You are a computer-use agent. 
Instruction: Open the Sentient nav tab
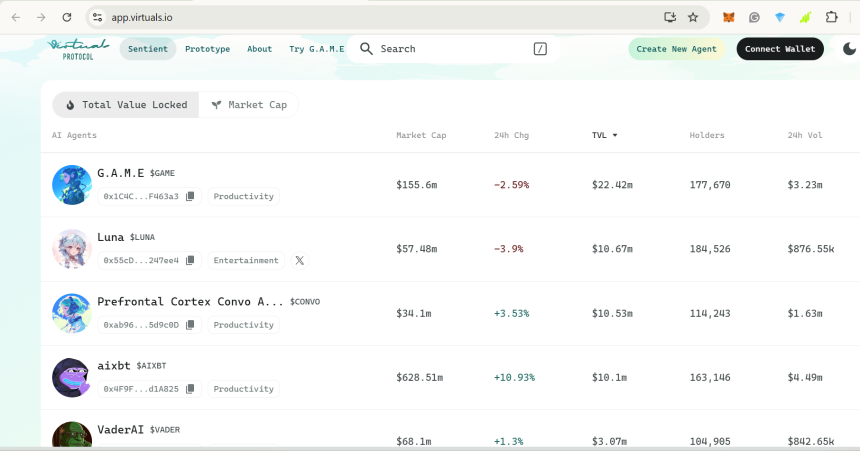tap(148, 49)
